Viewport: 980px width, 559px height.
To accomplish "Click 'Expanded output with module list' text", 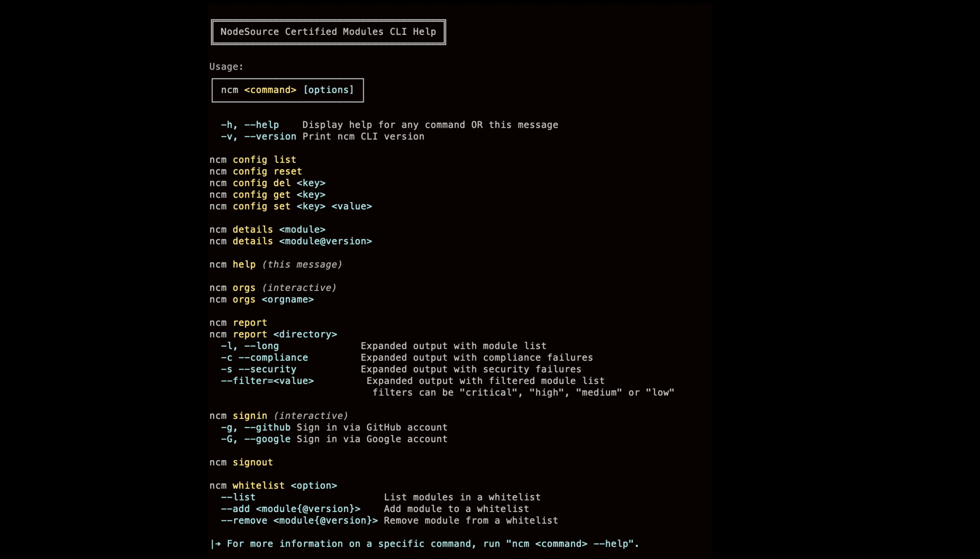I will pyautogui.click(x=454, y=346).
